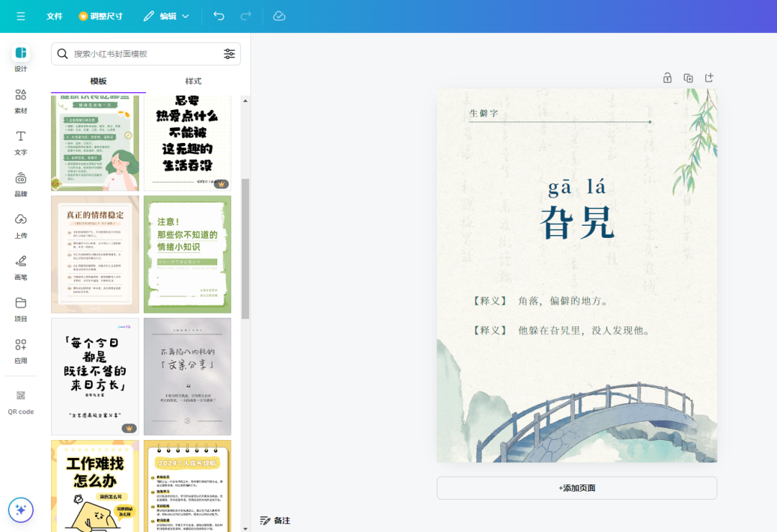Screen dimensions: 777x532
Task: Open the 项目 projects panel
Action: pyautogui.click(x=20, y=308)
